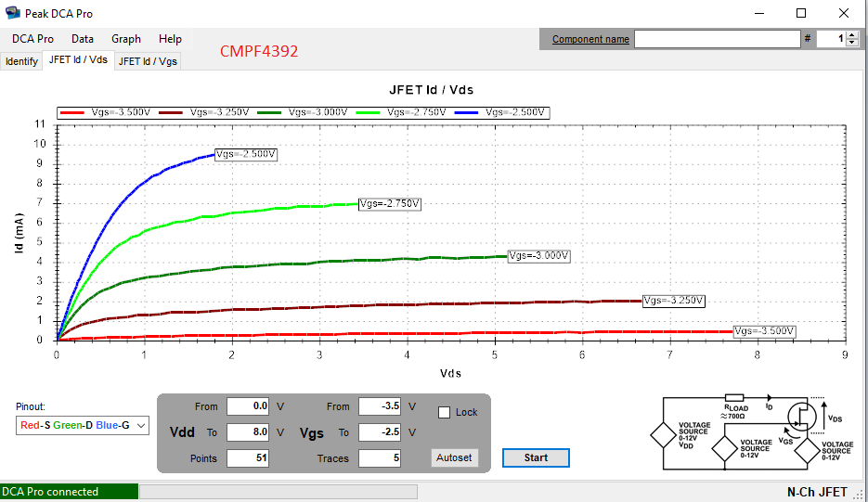
Task: Click the Vgs=-3.000V dark green legend swatch
Action: pyautogui.click(x=269, y=112)
